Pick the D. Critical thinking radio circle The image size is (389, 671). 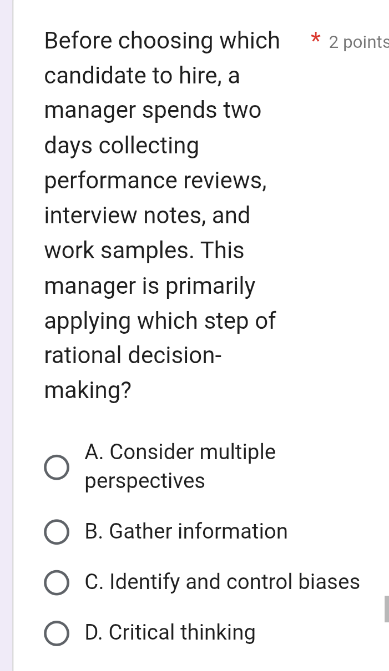pos(56,633)
